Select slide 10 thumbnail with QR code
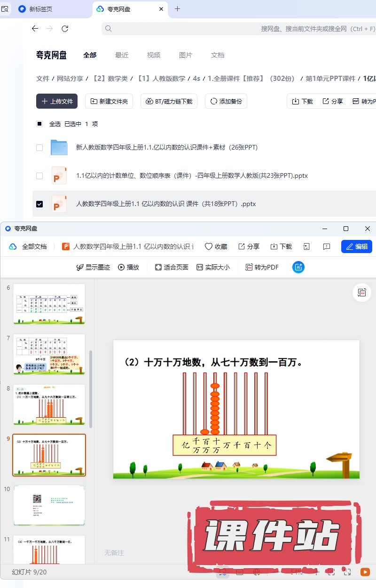 (x=49, y=505)
